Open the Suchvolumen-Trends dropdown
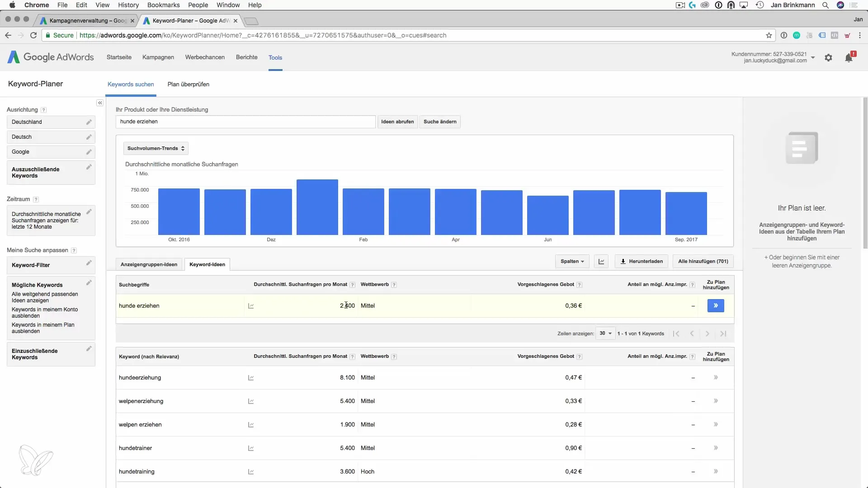The width and height of the screenshot is (868, 488). 156,148
